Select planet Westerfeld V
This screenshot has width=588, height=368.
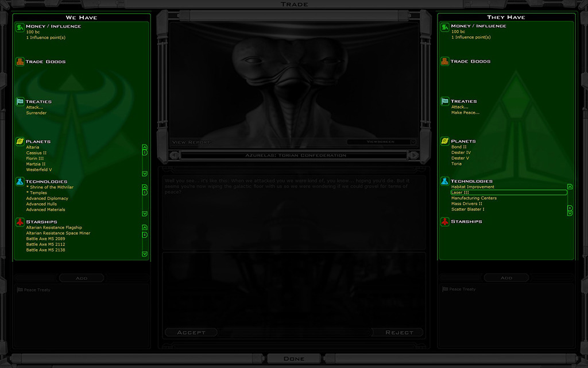(x=39, y=170)
